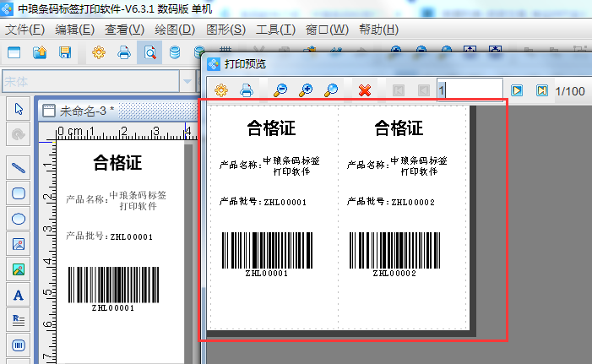Click the database cylinder icon in main toolbar
The image size is (592, 364).
[x=175, y=53]
